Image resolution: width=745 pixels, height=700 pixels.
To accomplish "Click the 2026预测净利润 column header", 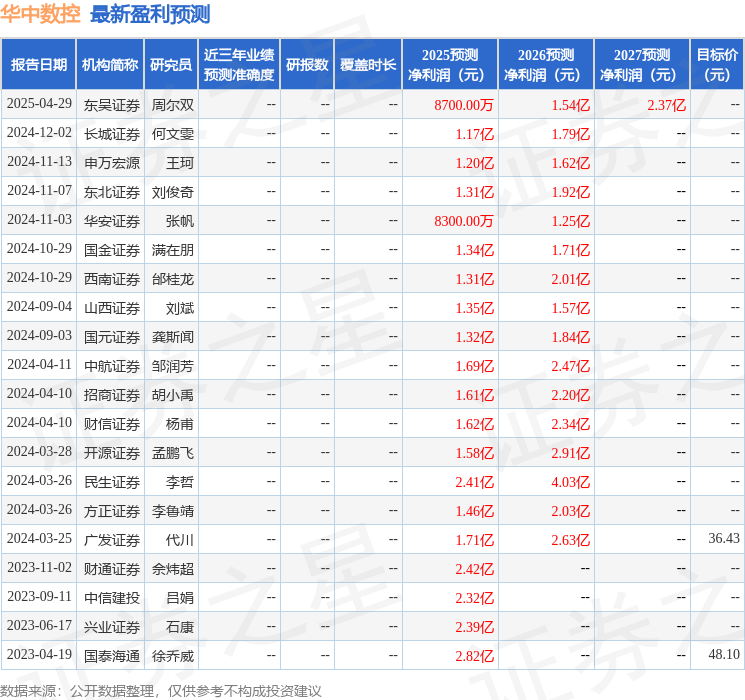I will pyautogui.click(x=546, y=65).
